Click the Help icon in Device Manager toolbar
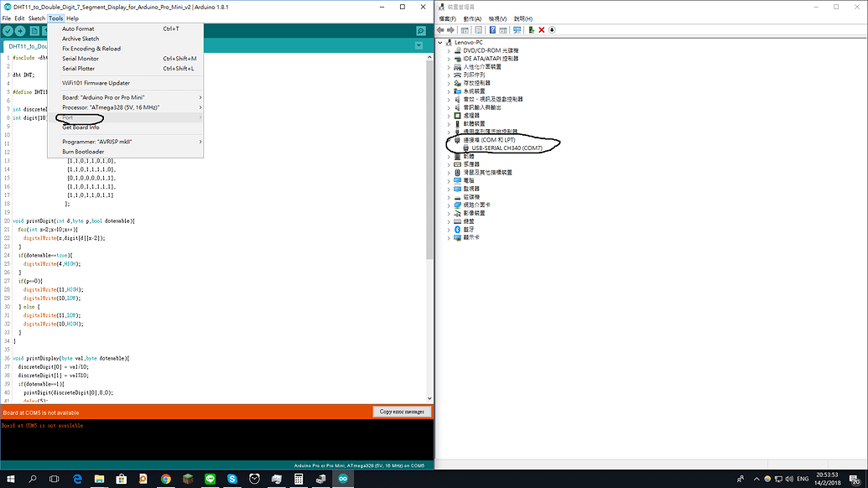The width and height of the screenshot is (868, 488). tap(492, 30)
